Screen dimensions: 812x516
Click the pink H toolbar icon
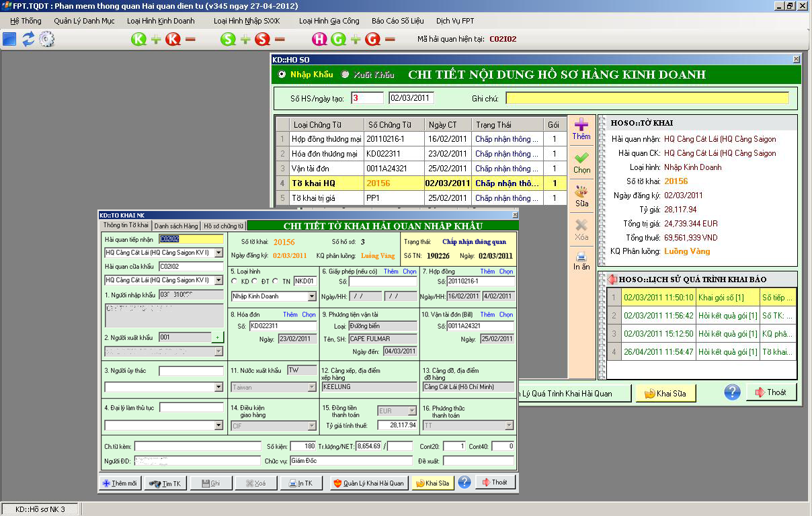tap(319, 39)
